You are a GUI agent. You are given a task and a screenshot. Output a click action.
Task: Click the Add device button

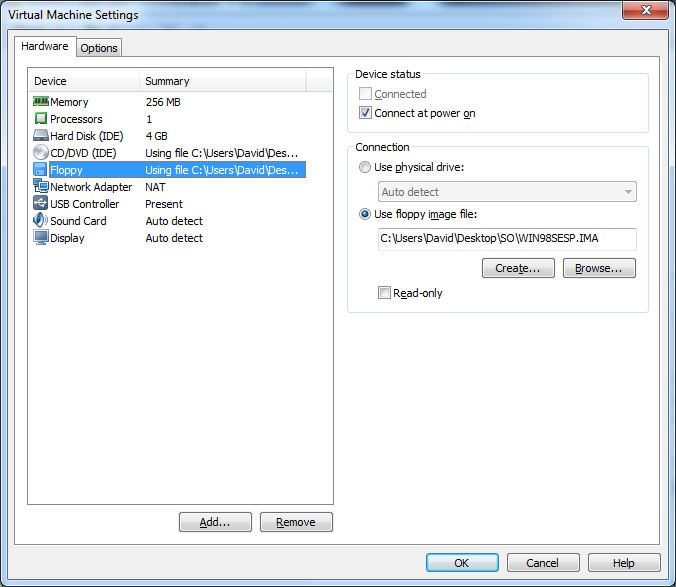[215, 522]
